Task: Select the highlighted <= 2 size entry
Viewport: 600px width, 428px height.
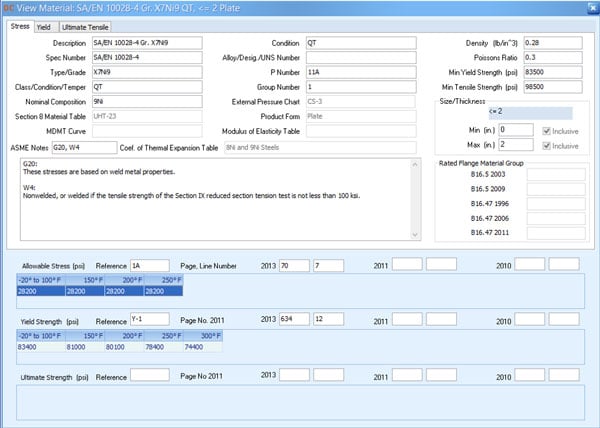Action: click(x=497, y=113)
